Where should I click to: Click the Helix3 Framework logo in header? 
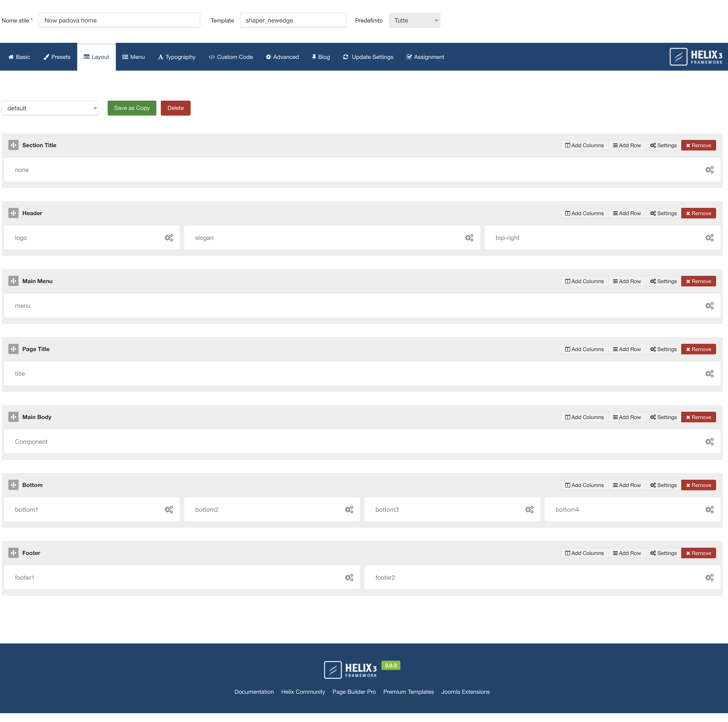(696, 57)
